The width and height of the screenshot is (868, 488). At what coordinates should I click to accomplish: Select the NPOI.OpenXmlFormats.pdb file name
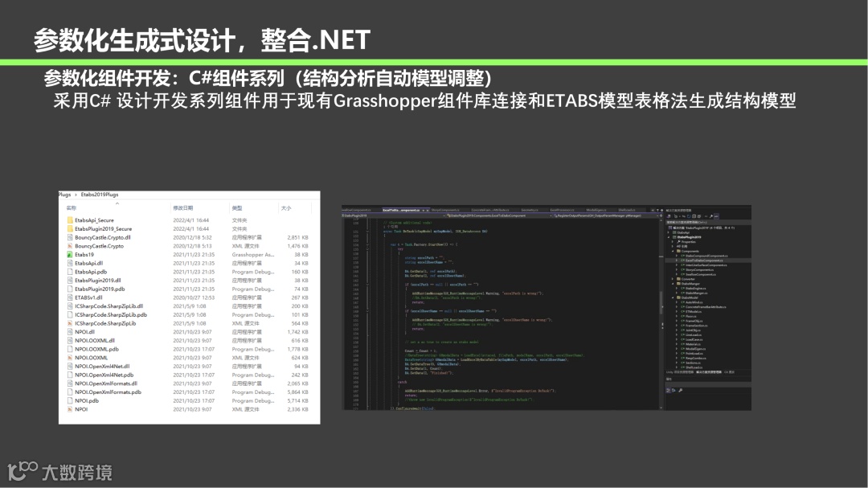[108, 392]
